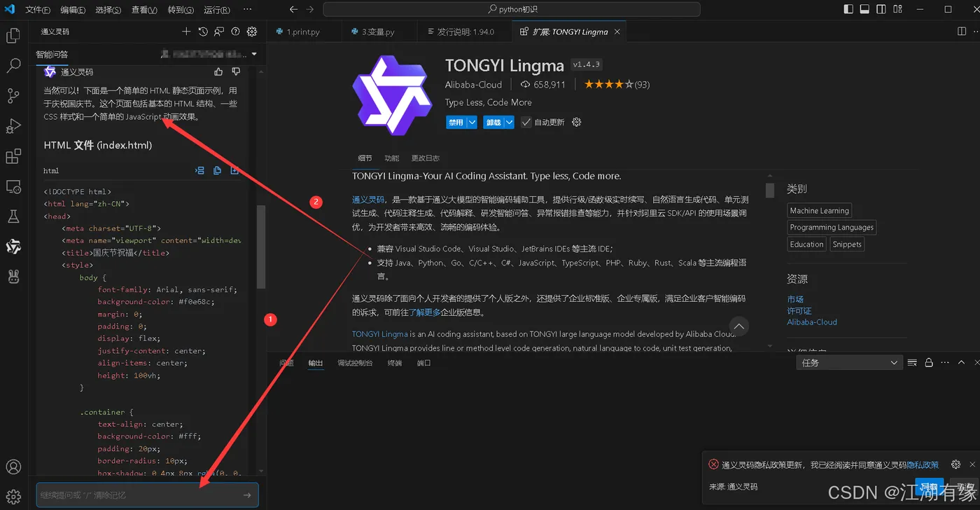Toggle the primary side bar
The image size is (980, 510).
(x=848, y=9)
